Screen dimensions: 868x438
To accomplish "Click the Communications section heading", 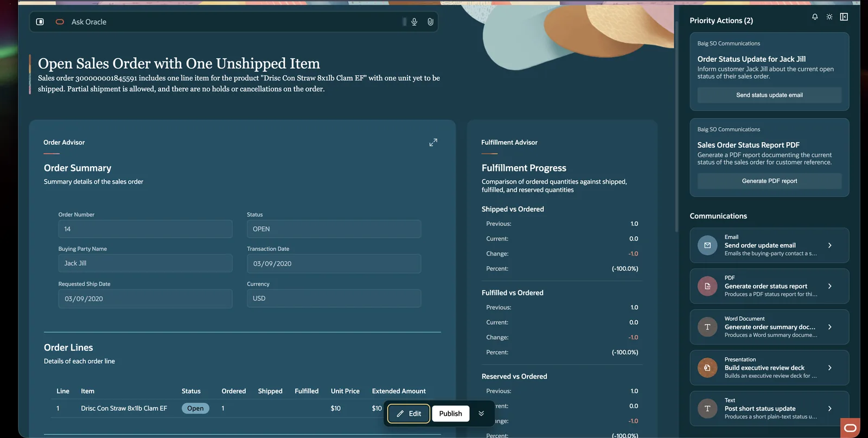I will (x=718, y=216).
